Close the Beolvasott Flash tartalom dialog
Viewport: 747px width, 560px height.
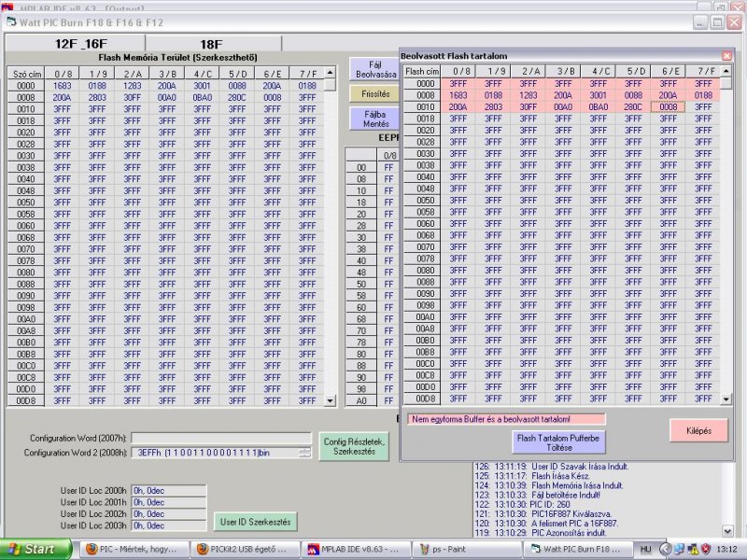coord(726,56)
